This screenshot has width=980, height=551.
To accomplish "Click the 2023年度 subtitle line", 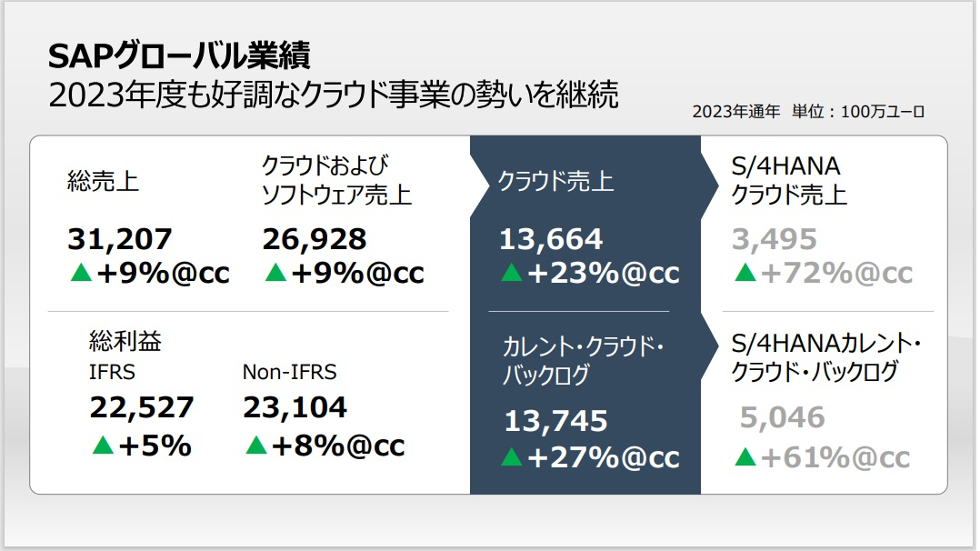I will point(333,94).
